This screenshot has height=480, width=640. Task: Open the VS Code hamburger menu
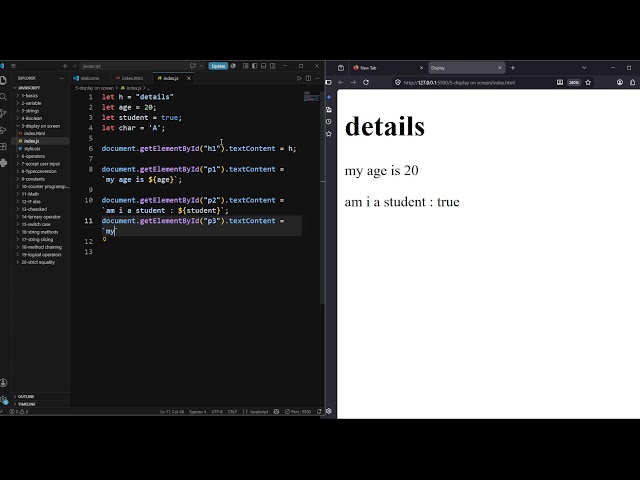click(13, 66)
